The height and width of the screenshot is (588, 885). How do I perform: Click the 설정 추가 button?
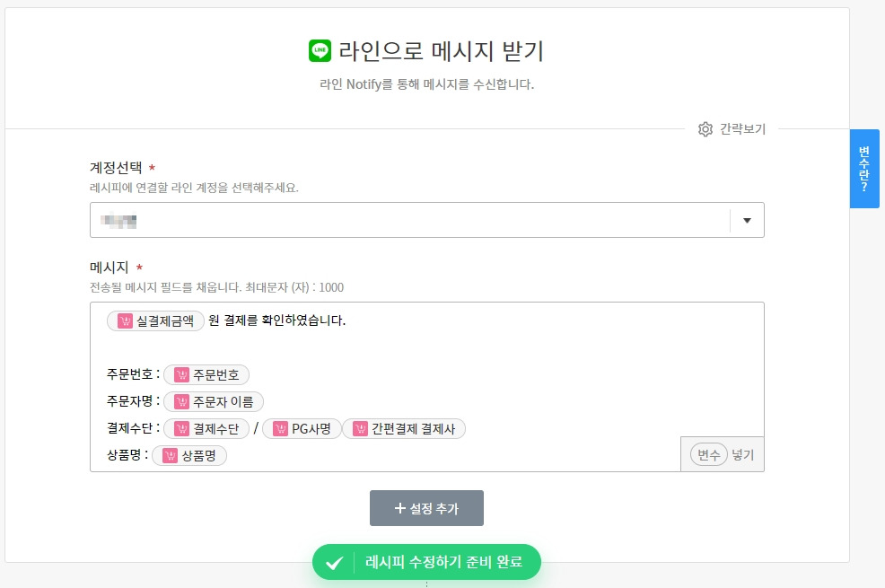coord(426,508)
